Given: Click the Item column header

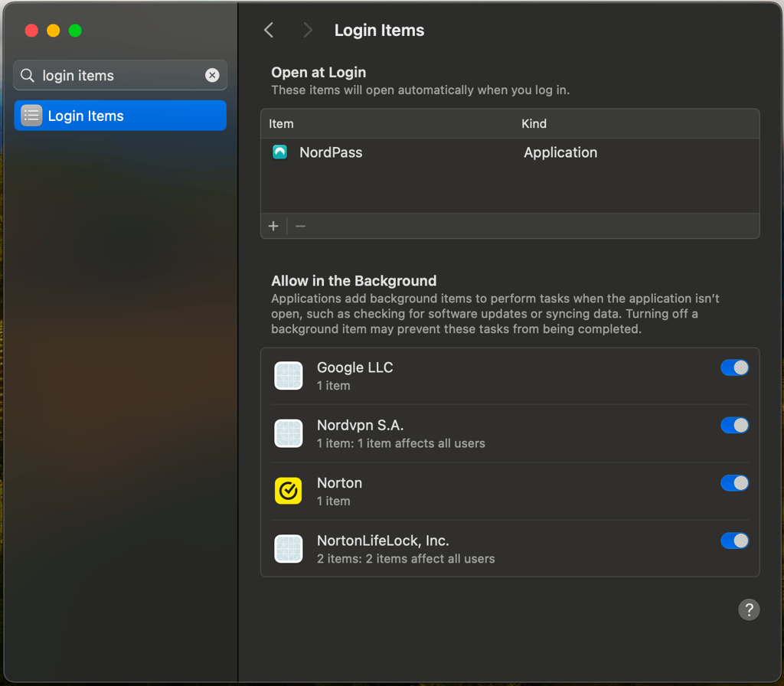Looking at the screenshot, I should pyautogui.click(x=281, y=123).
